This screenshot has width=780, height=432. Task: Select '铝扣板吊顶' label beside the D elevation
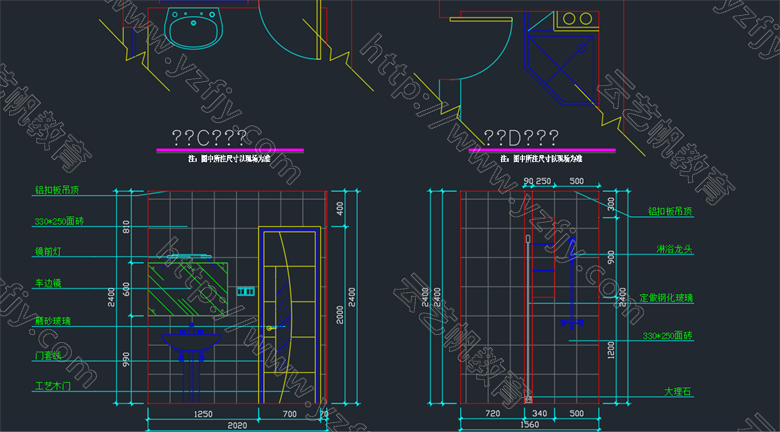click(x=670, y=212)
